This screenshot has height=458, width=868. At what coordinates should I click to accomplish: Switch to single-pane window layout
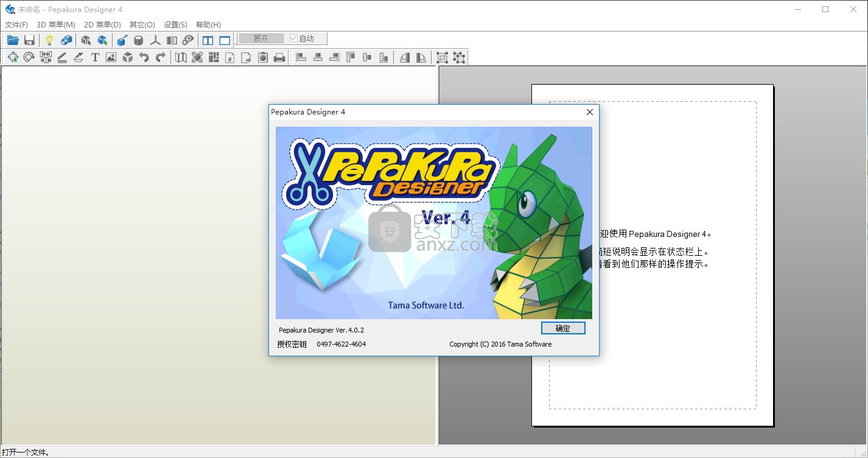click(225, 40)
